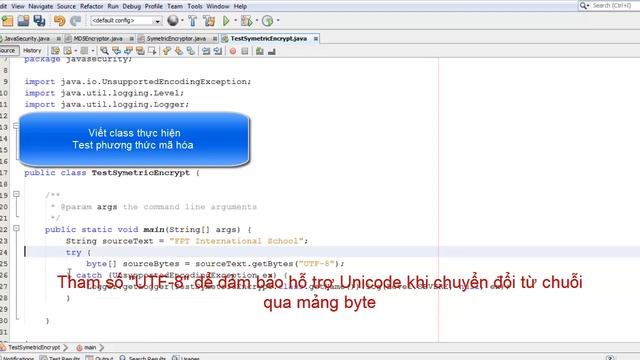The image size is (640, 360).
Task: Click Toggle Bookmark icon
Action: point(191,51)
